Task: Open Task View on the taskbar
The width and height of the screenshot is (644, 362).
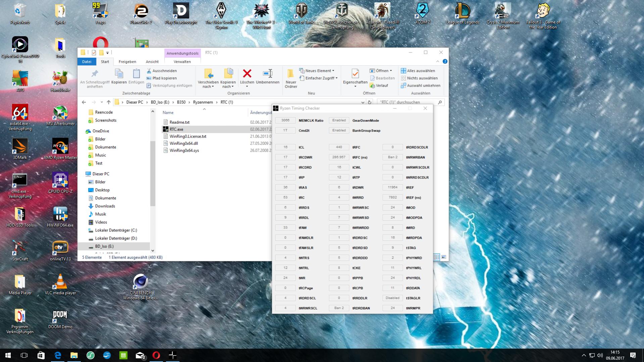Action: 24,355
